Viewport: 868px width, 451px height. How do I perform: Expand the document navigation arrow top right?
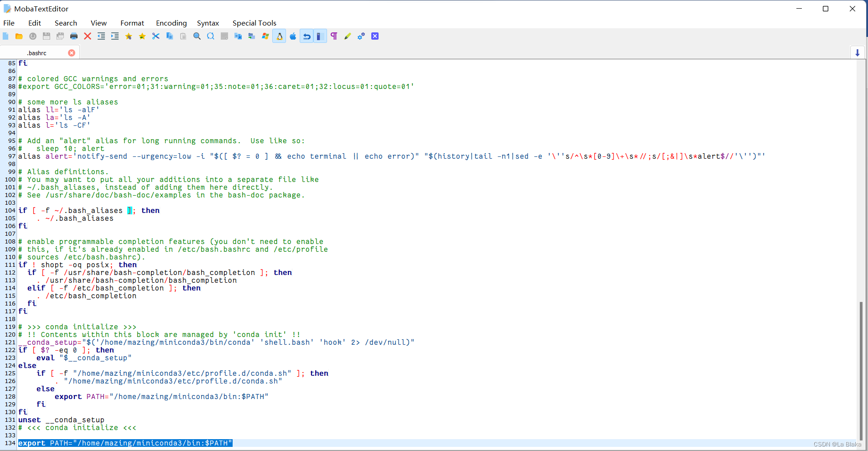[857, 52]
